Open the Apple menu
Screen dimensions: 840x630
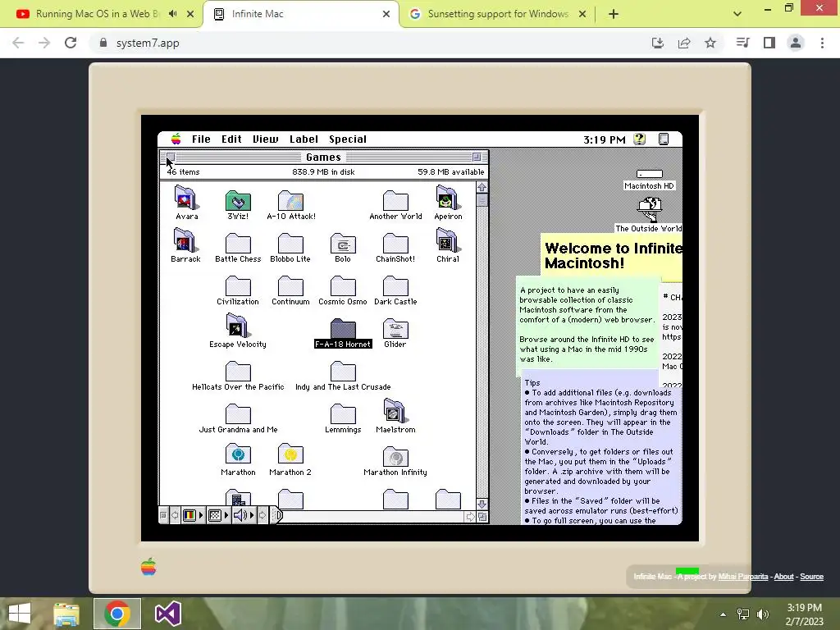tap(176, 139)
